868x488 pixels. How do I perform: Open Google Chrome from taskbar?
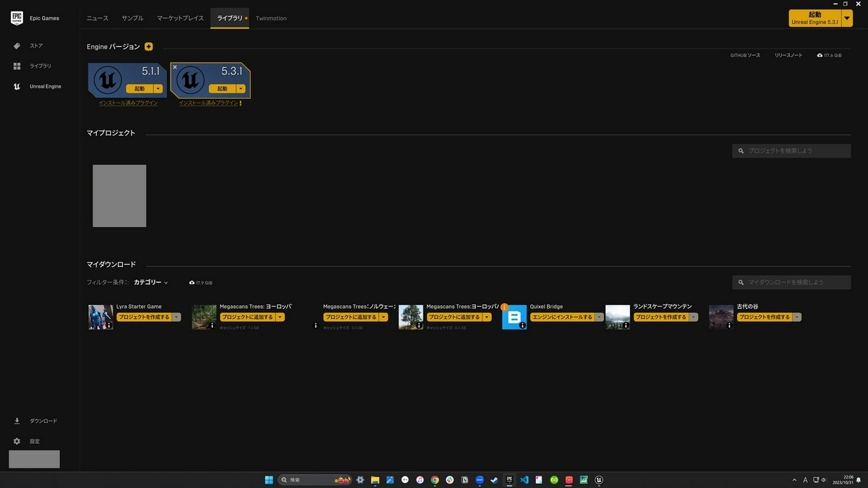pos(435,480)
